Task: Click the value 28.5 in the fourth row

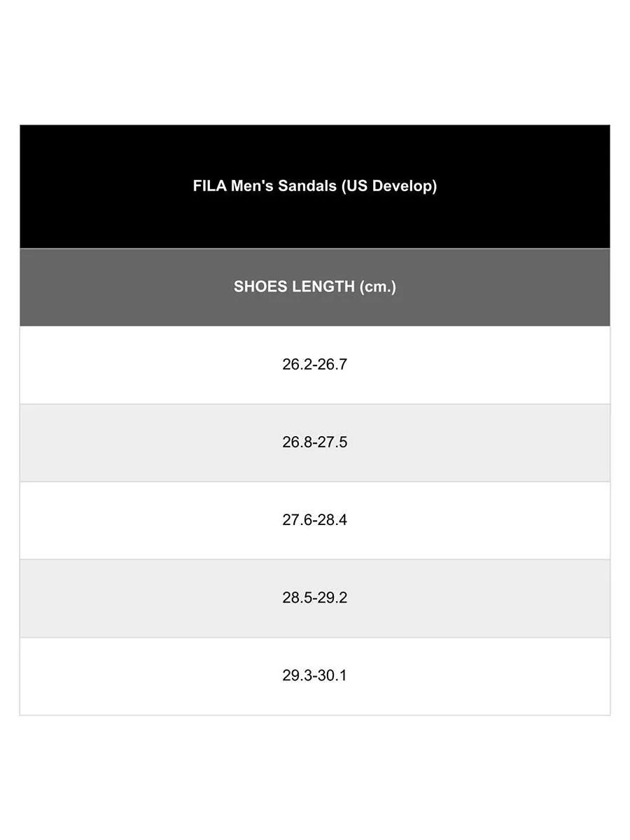Action: pyautogui.click(x=297, y=598)
